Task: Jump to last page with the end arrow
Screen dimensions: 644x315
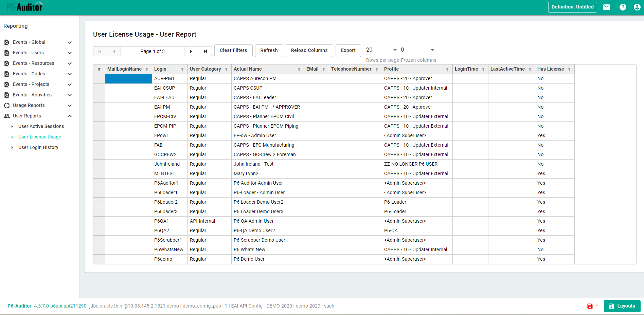Action: [x=205, y=51]
